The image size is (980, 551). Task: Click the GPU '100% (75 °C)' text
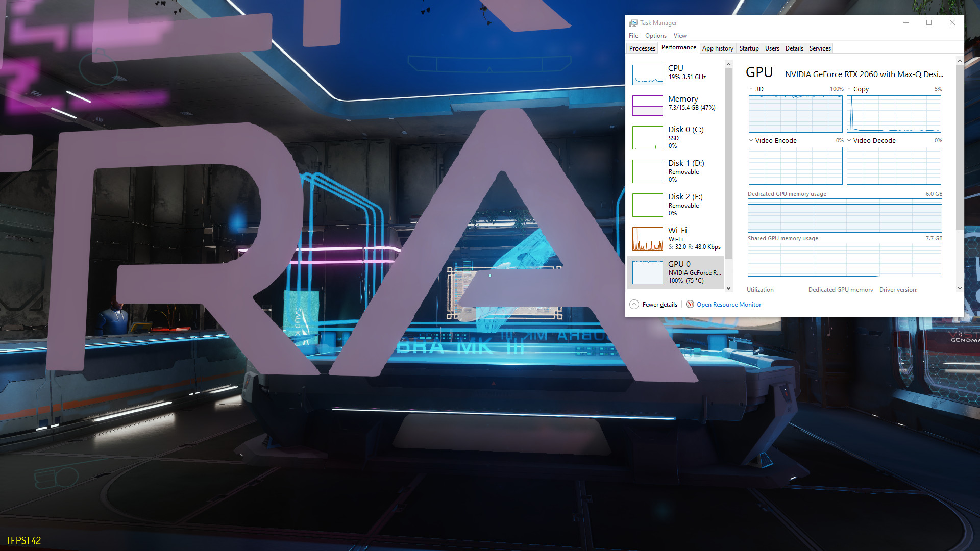[x=686, y=281]
